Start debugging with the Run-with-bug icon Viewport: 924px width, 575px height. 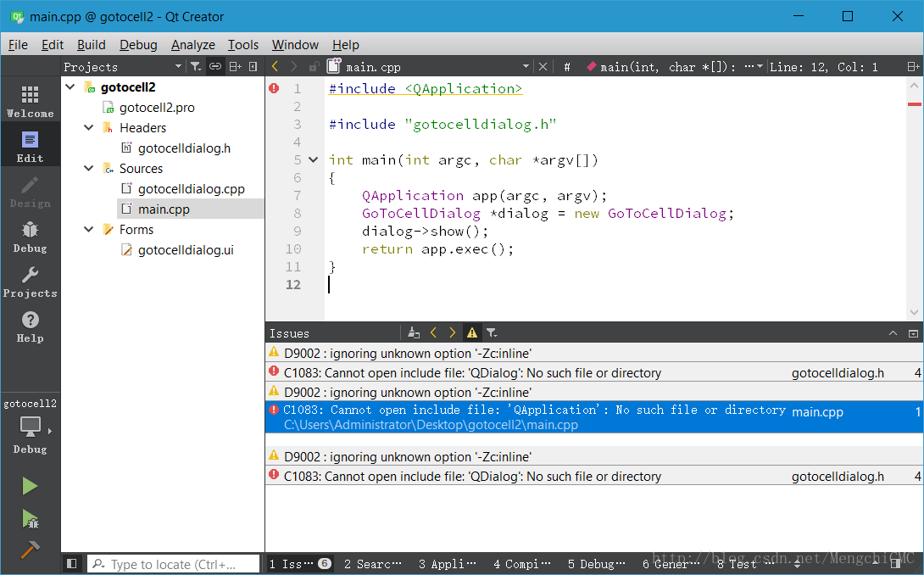click(30, 518)
